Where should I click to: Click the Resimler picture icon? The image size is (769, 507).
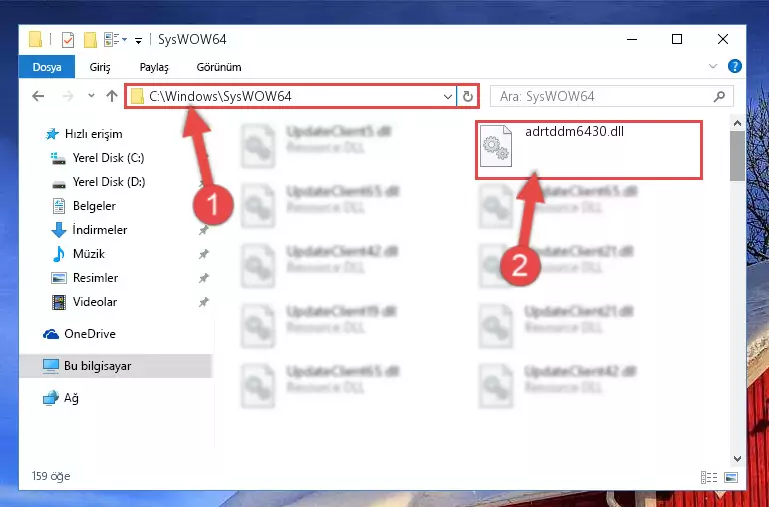coord(58,278)
